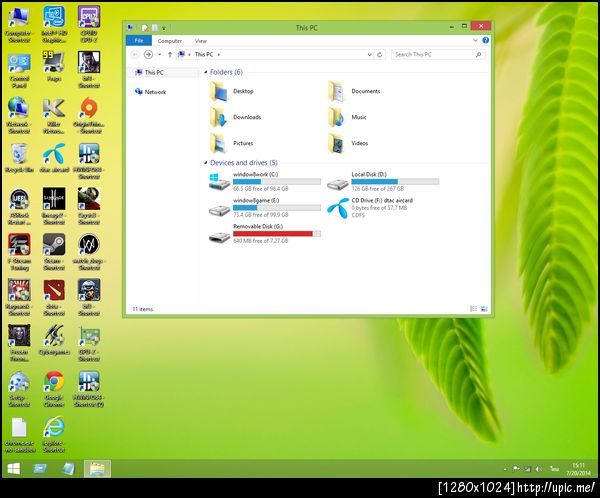
Task: Switch to details view in status bar
Action: [x=473, y=309]
